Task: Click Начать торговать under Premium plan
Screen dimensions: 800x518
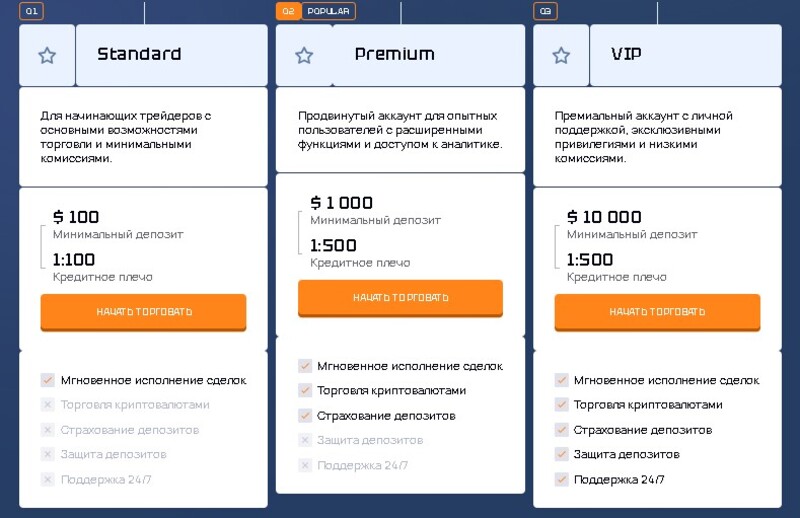Action: click(x=401, y=298)
